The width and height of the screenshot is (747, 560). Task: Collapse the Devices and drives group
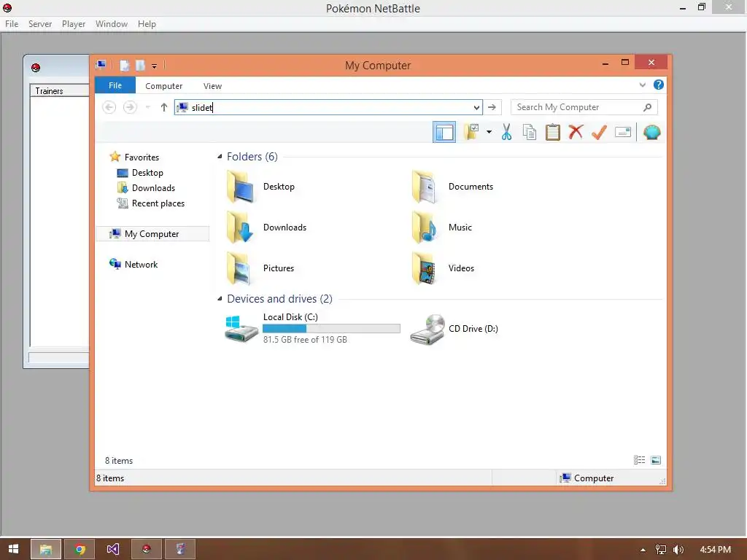[220, 298]
